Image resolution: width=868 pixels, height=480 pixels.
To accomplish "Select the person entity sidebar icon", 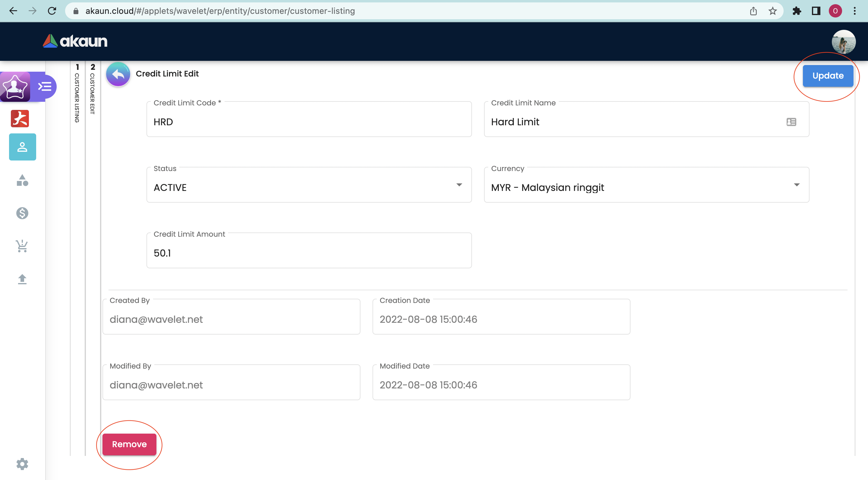I will pyautogui.click(x=22, y=147).
